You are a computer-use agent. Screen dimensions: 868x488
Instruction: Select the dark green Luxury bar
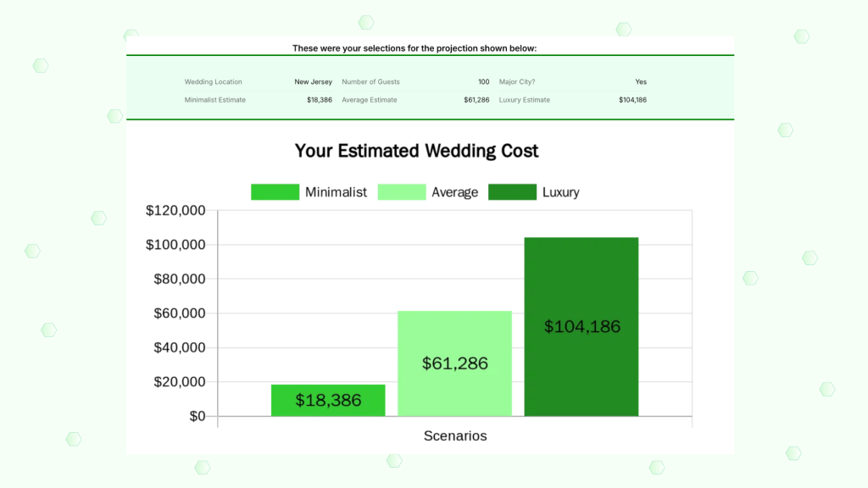[x=581, y=326]
